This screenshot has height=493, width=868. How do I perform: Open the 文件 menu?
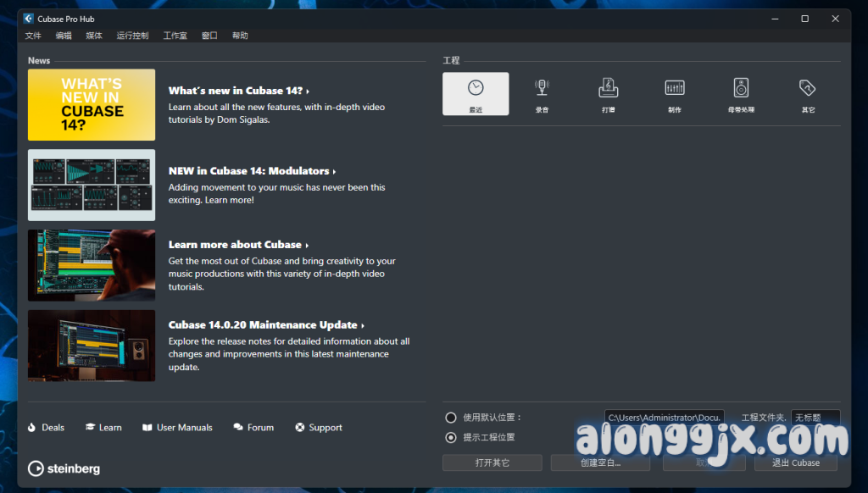pyautogui.click(x=33, y=36)
